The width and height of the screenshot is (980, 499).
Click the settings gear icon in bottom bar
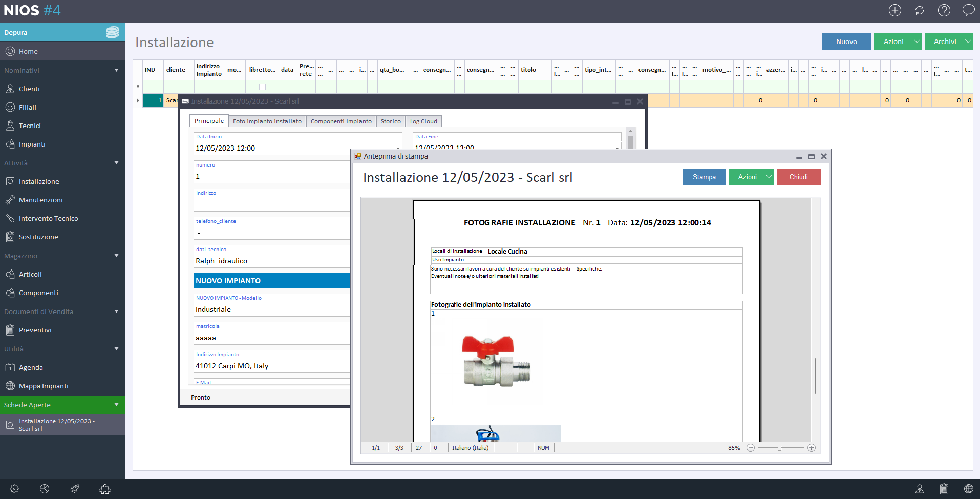click(14, 489)
